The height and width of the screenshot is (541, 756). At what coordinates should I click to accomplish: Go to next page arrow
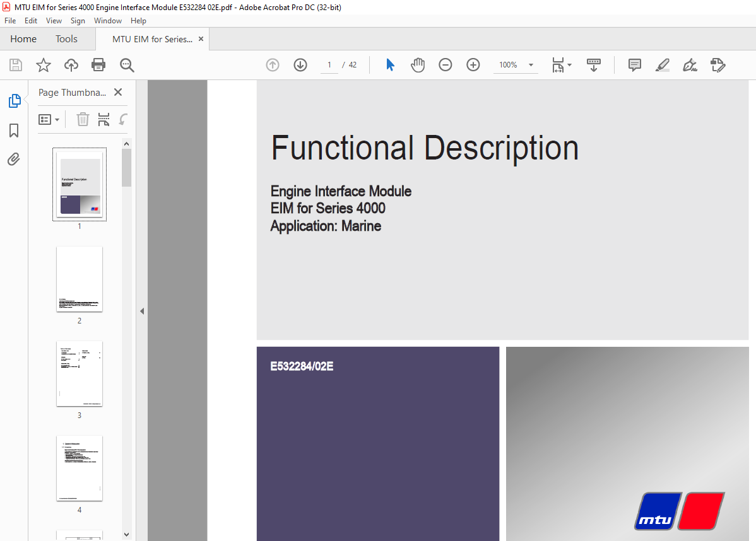coord(300,64)
